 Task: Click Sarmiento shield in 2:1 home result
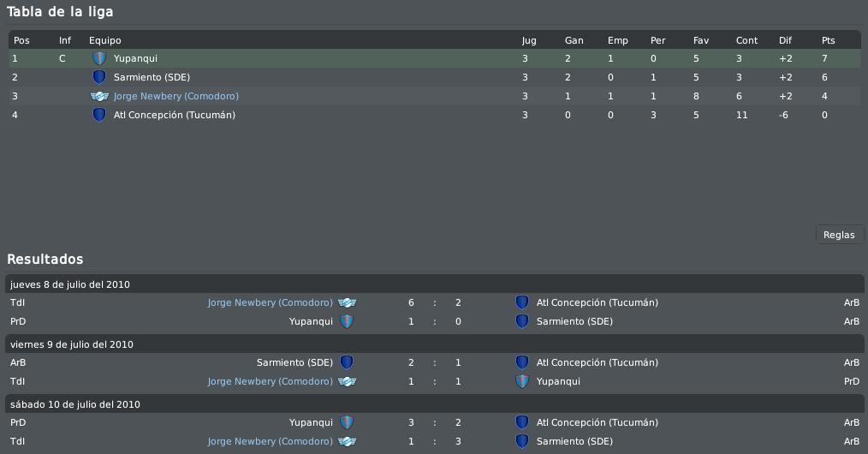point(347,362)
